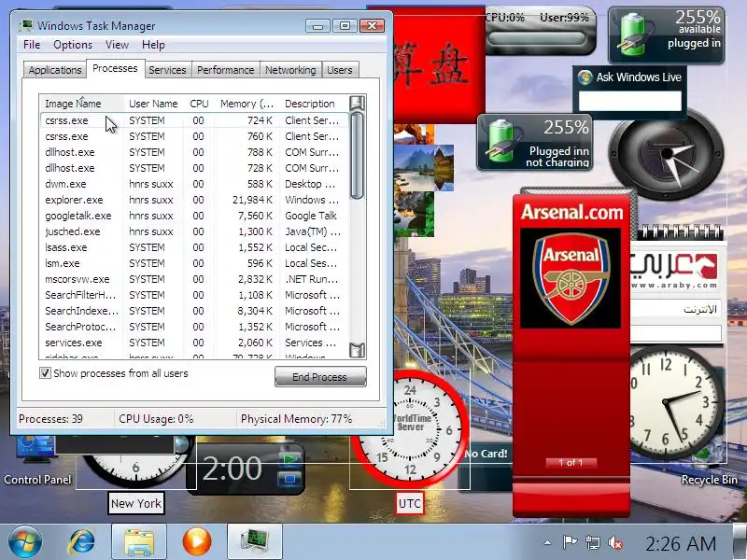Select Task Manager taskbar button
Screen dimensions: 747x560
[255, 542]
